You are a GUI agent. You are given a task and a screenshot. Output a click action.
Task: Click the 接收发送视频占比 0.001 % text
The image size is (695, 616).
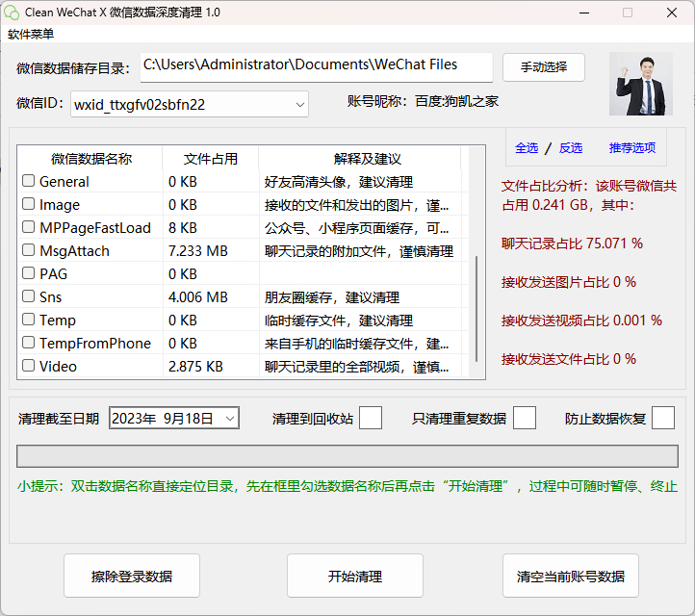(x=581, y=321)
